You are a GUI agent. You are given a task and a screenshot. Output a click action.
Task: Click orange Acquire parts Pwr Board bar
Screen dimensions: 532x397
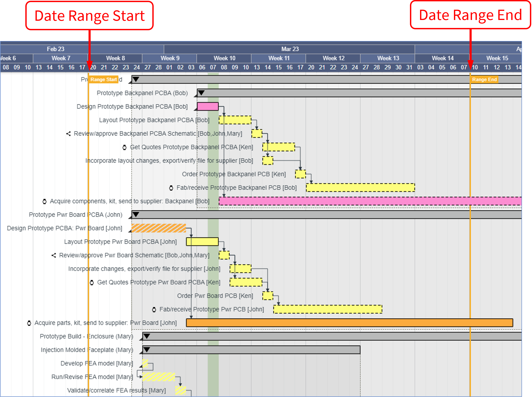coord(349,323)
